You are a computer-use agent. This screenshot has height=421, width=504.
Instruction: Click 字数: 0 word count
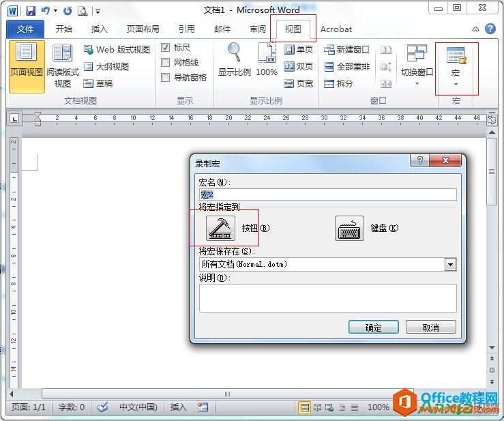coord(72,407)
